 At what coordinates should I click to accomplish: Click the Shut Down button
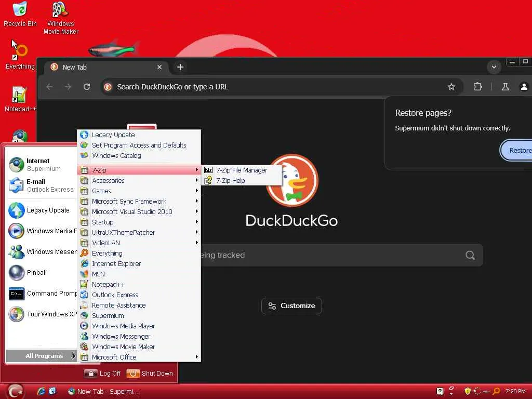[x=150, y=374]
